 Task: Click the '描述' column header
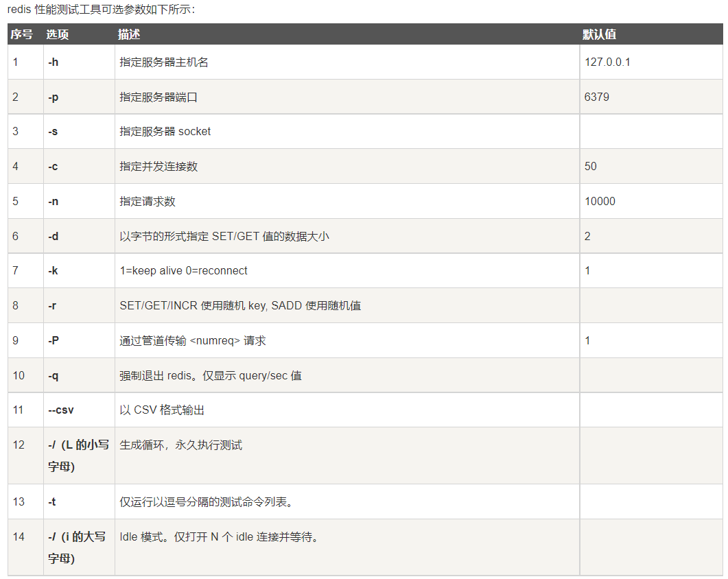[x=129, y=34]
